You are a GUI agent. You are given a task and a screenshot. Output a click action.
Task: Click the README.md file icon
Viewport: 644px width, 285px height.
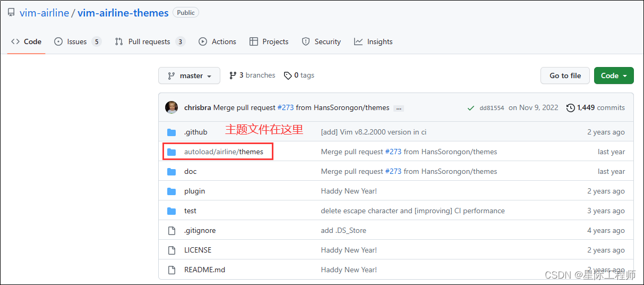[x=171, y=270]
